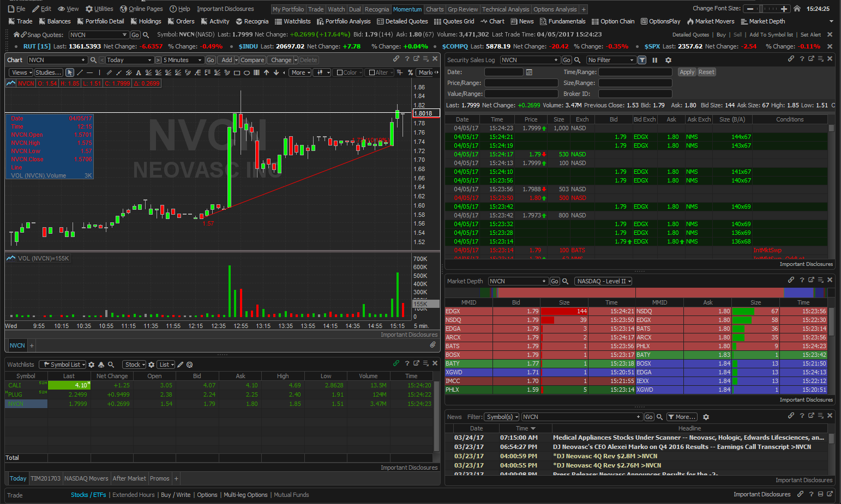Open the NASDAQ - Level II dropdown
Viewport: 841px width, 504px height.
[603, 281]
